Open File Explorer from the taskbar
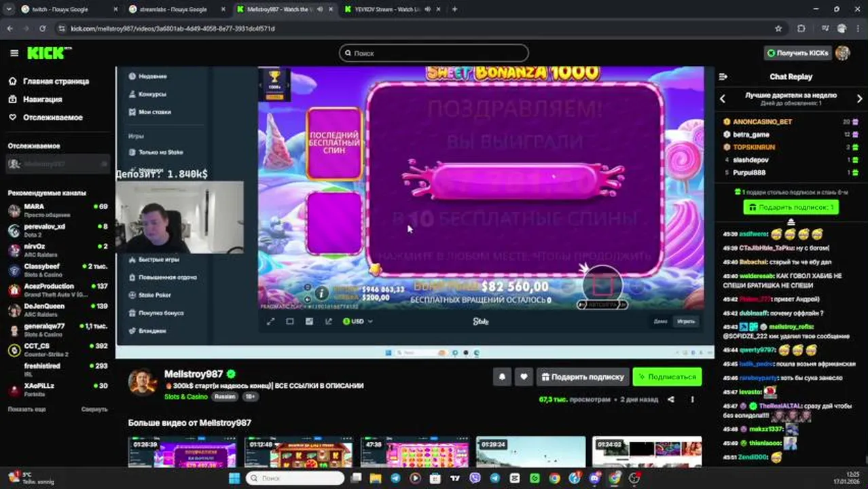Image resolution: width=868 pixels, height=489 pixels. click(376, 478)
